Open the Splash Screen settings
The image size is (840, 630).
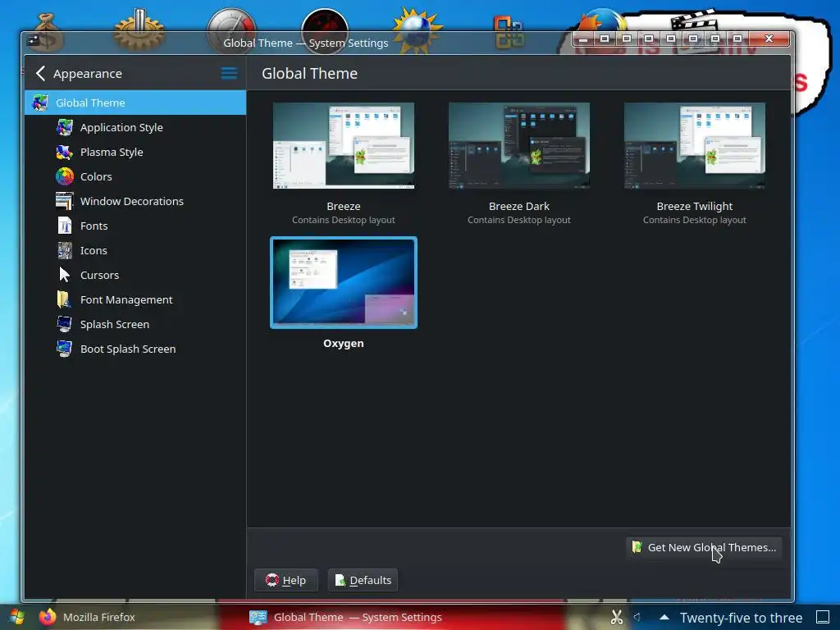(x=135, y=325)
